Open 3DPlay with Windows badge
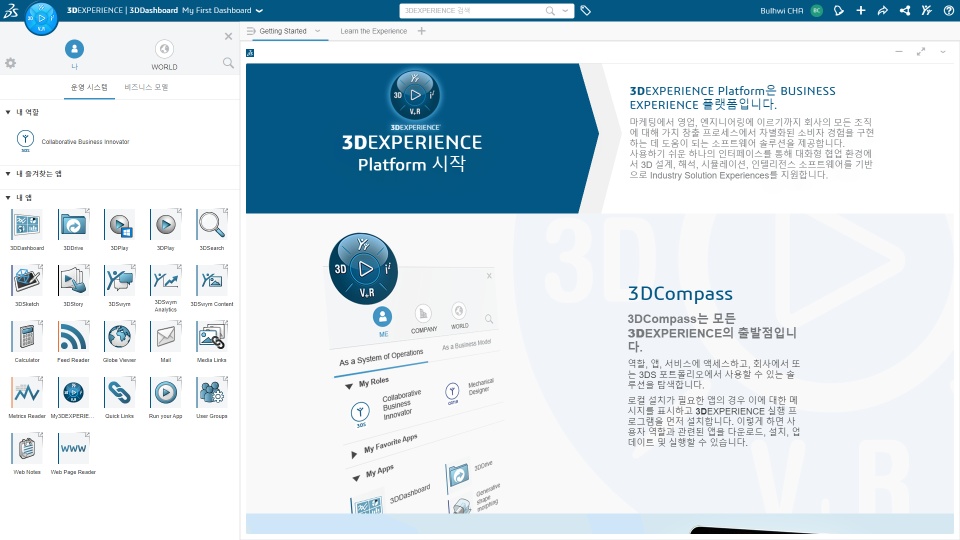Viewport: 960px width, 540px height. tap(119, 225)
